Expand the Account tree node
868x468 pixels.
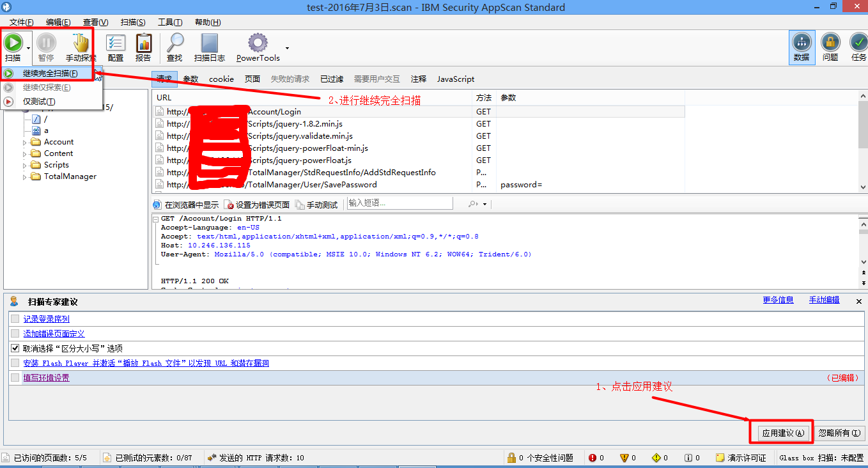pyautogui.click(x=25, y=143)
